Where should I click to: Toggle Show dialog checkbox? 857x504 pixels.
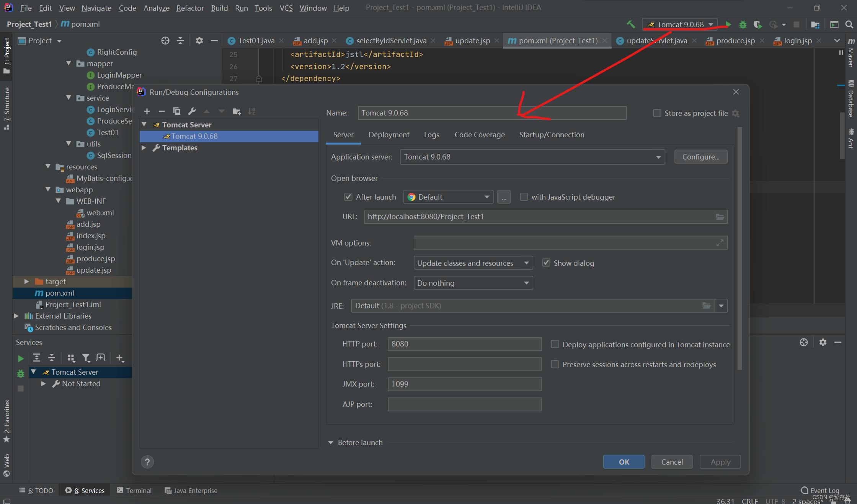pos(546,263)
